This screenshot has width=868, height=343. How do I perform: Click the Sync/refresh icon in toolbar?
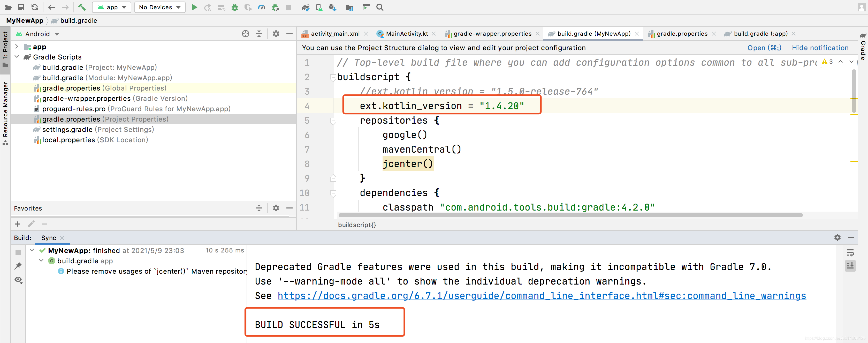[34, 7]
